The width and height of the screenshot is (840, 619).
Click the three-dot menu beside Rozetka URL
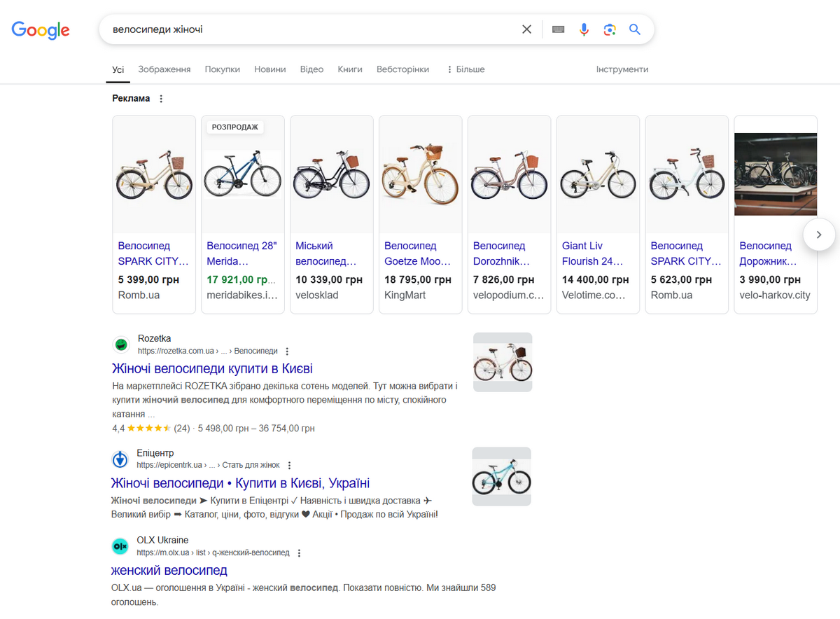287,351
